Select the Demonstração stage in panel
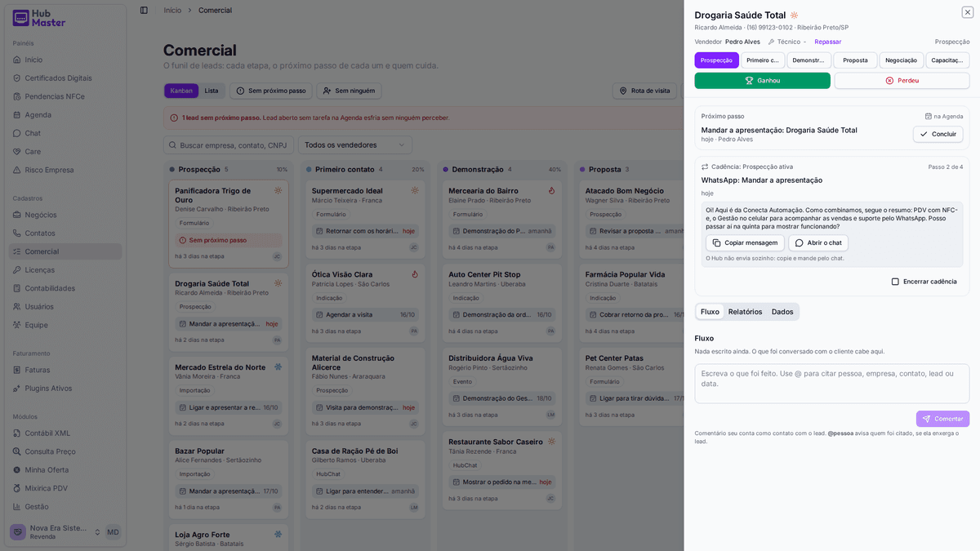This screenshot has width=980, height=551. pos(809,60)
